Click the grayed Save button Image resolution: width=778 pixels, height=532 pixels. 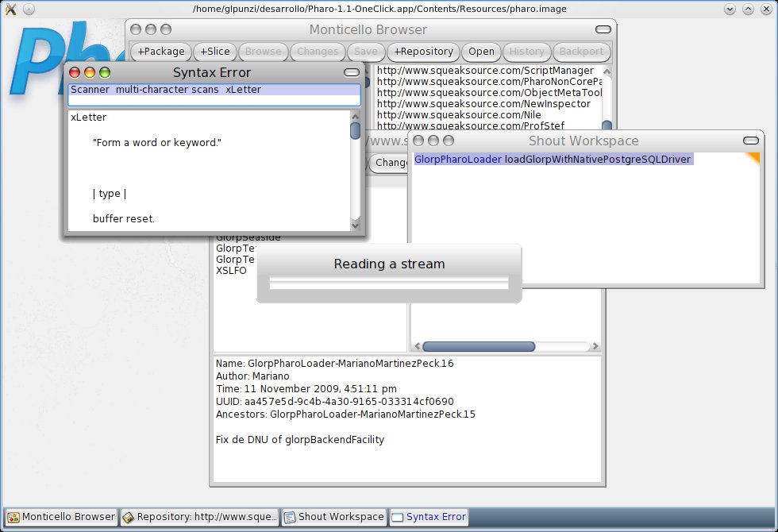pyautogui.click(x=366, y=52)
